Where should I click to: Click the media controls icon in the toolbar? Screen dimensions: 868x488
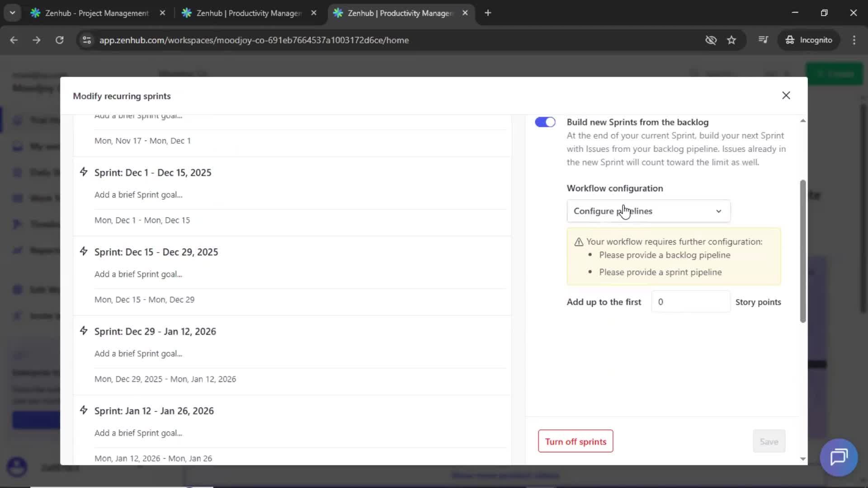pyautogui.click(x=763, y=40)
